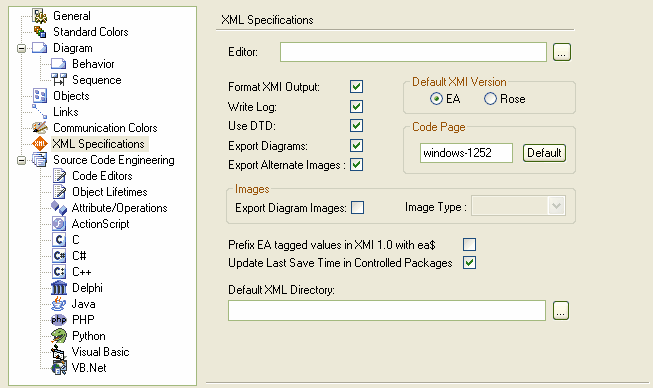Click the Objects icon
Image resolution: width=653 pixels, height=388 pixels.
(40, 96)
